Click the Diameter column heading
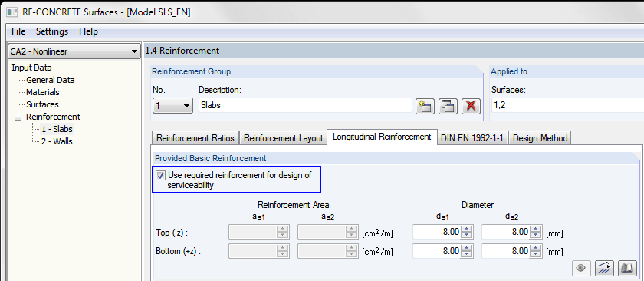644x281 pixels. coord(478,204)
